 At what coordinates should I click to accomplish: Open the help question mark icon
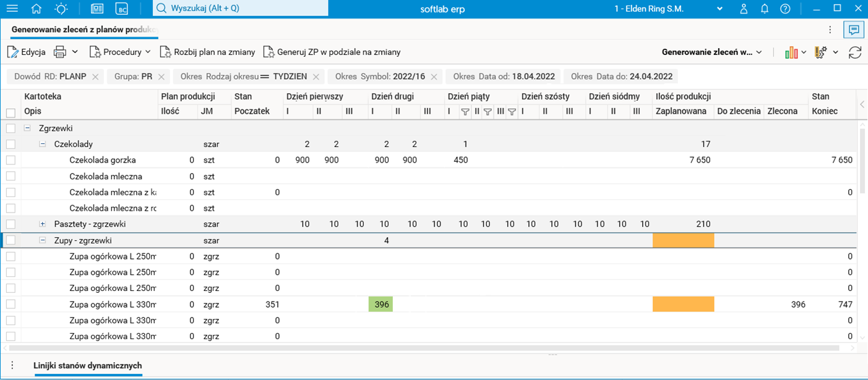pyautogui.click(x=785, y=9)
